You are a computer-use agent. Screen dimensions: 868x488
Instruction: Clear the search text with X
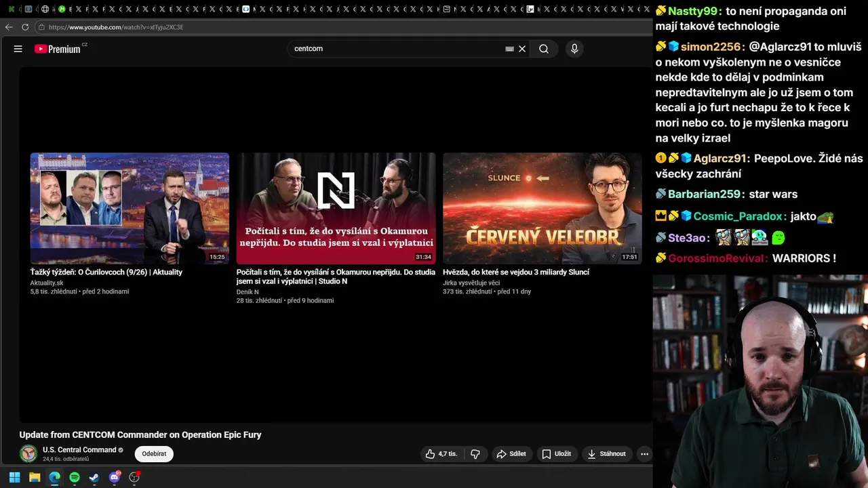[522, 49]
